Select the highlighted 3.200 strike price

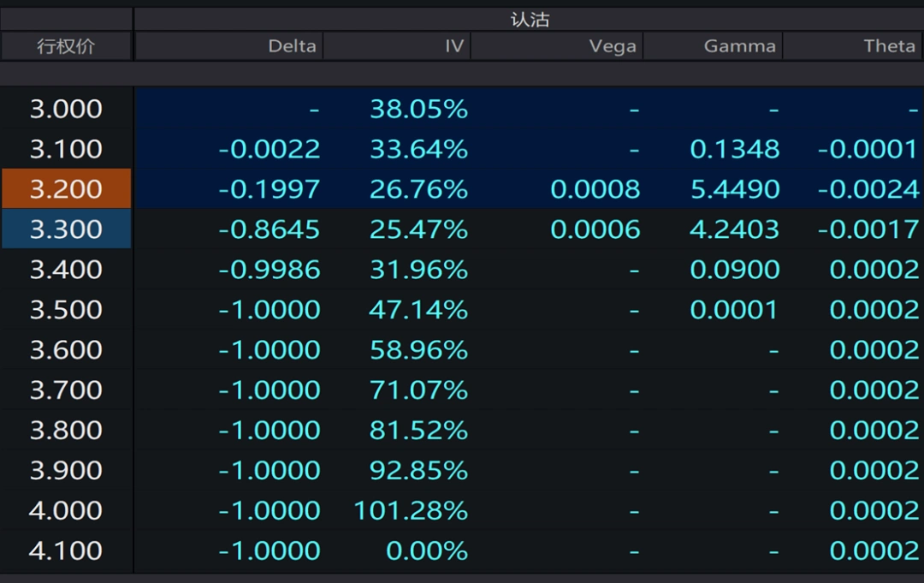point(66,189)
